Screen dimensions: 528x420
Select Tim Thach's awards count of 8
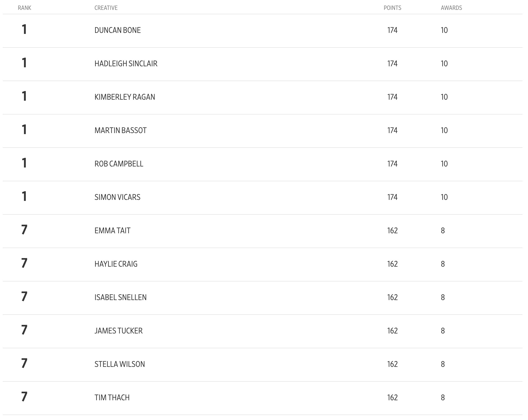tap(443, 397)
